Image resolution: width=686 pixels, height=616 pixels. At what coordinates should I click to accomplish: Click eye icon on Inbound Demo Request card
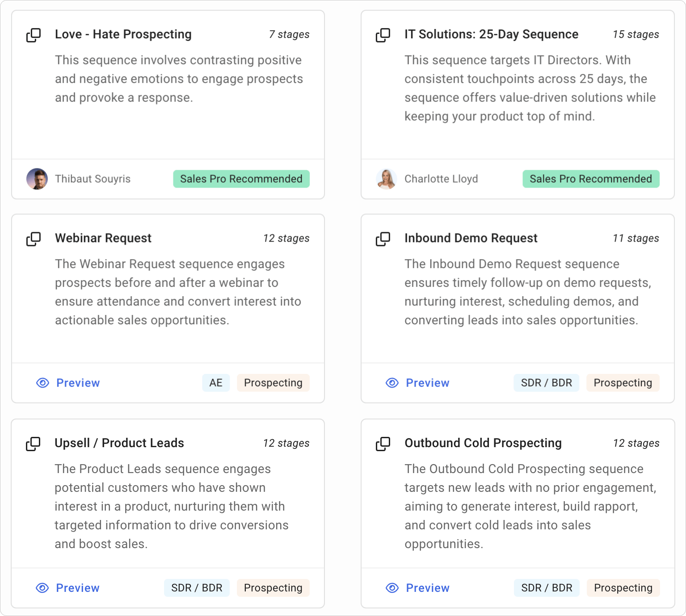392,383
